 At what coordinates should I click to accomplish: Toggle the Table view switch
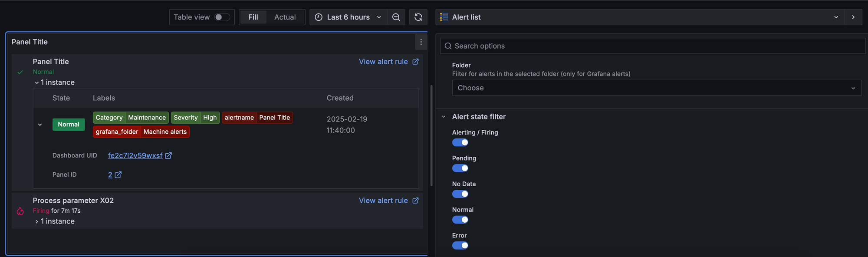(222, 17)
